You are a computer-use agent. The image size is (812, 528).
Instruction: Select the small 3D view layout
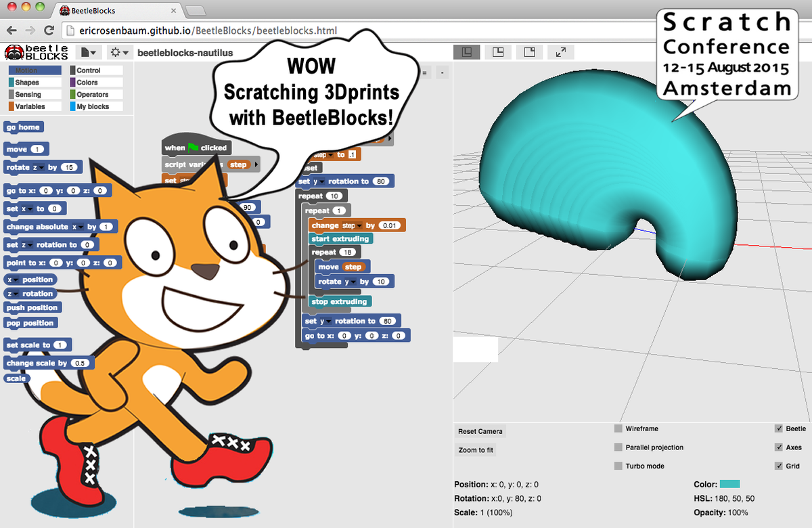(529, 52)
